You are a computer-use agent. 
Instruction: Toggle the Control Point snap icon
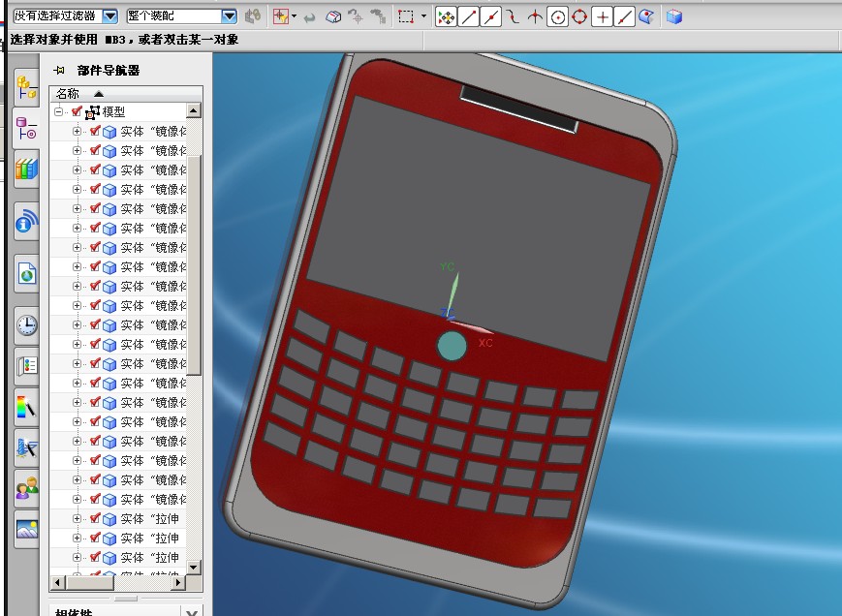click(x=514, y=17)
